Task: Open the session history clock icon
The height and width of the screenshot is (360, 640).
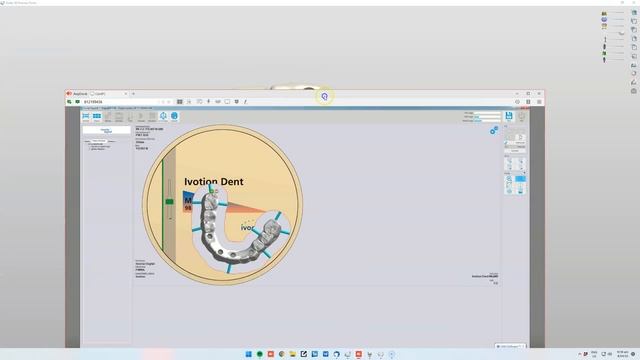Action: [x=518, y=102]
